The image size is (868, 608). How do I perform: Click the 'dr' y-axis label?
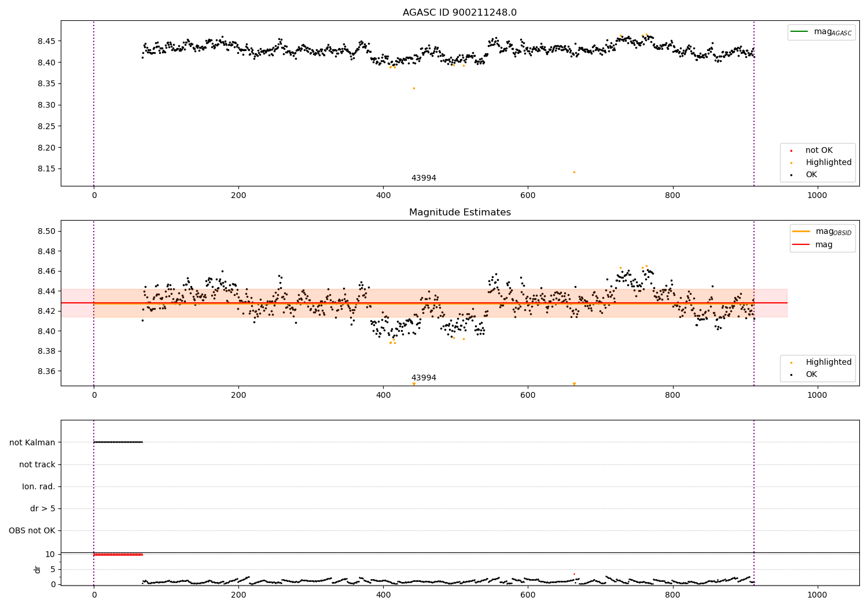[38, 569]
